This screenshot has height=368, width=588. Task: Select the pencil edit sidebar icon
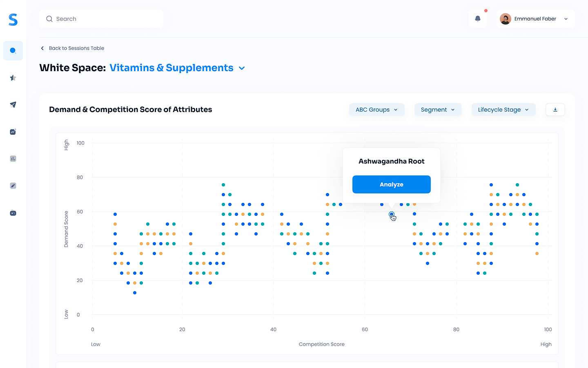pos(13,186)
